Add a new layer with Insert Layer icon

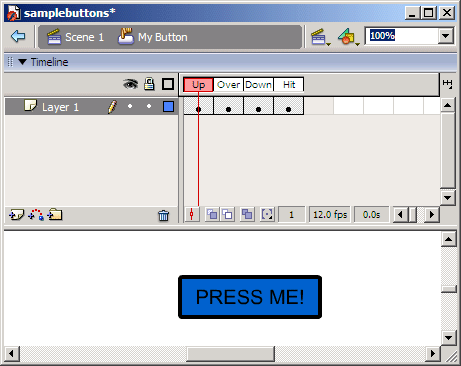click(x=17, y=215)
